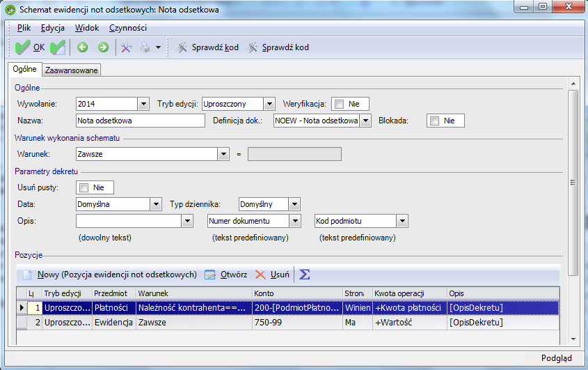
Task: Open the Edycja menu
Action: tap(52, 28)
